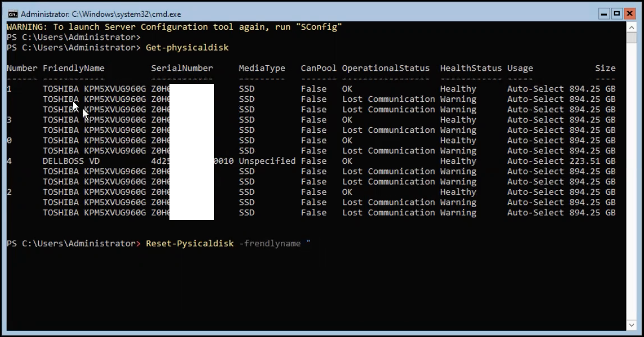Click the 'Number' column header
This screenshot has height=337, width=644.
pos(22,68)
